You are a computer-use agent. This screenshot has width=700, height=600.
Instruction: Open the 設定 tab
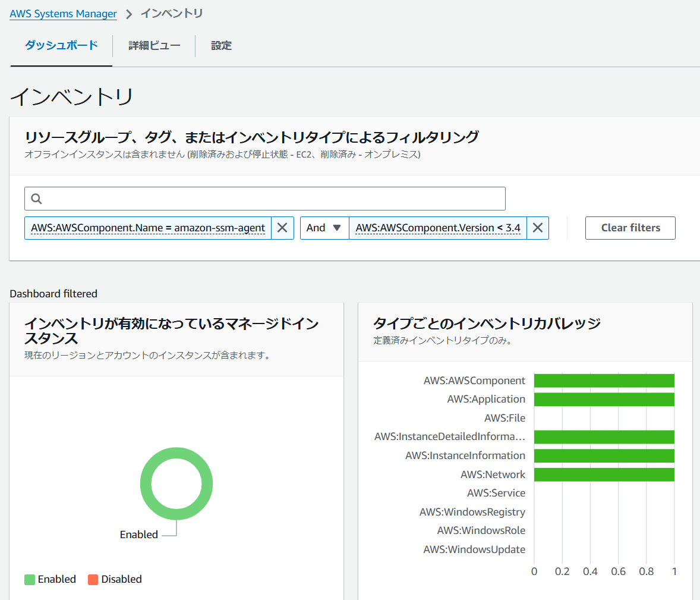[222, 46]
